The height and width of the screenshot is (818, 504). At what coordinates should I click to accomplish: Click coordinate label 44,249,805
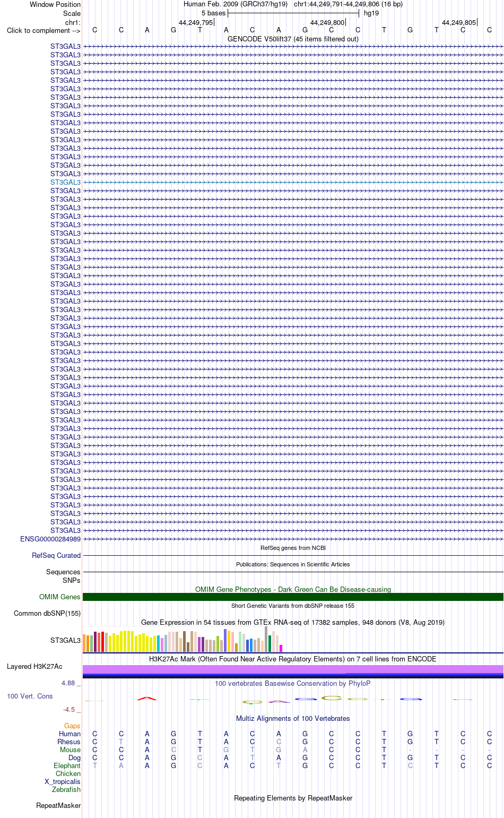click(459, 23)
